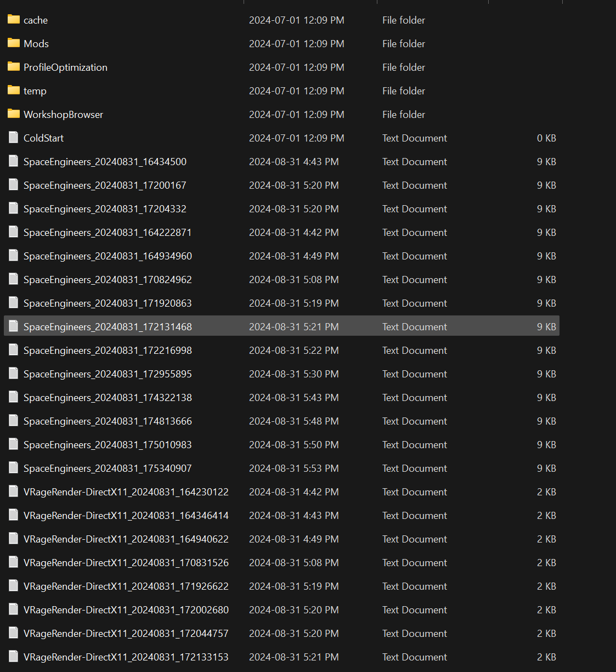Click file icon of SpaceEngineers_20240831_16434500

pos(14,161)
